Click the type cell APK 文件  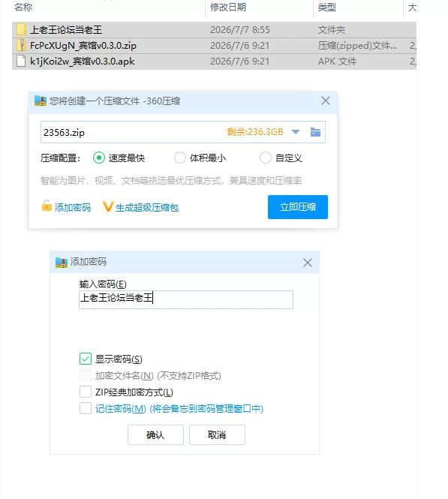point(337,61)
